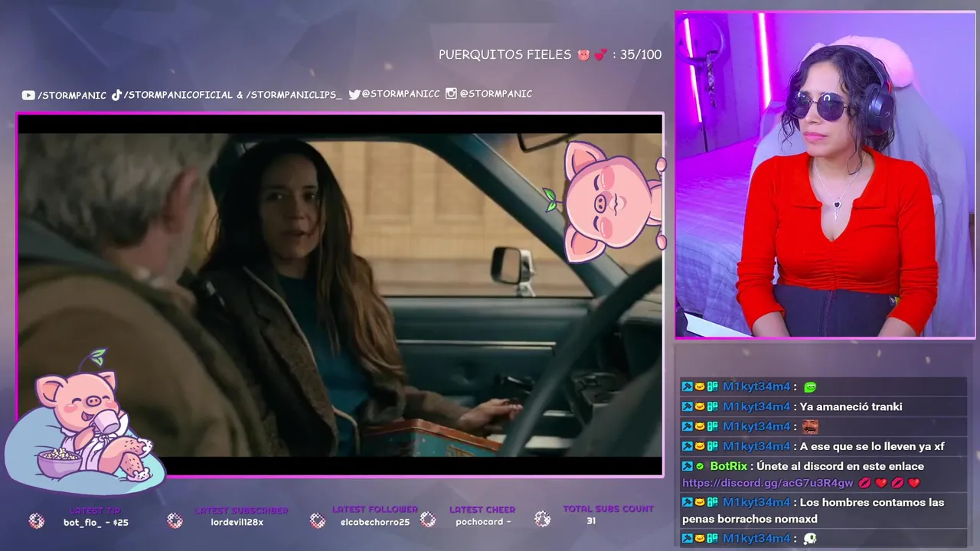
Task: Click 'bot_flo_ - $25' tip entry
Action: (x=96, y=523)
